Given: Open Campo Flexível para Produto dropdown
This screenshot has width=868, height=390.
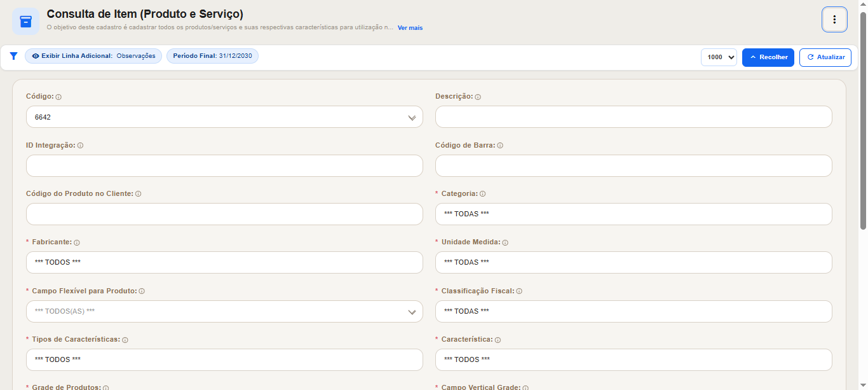Looking at the screenshot, I should [224, 311].
